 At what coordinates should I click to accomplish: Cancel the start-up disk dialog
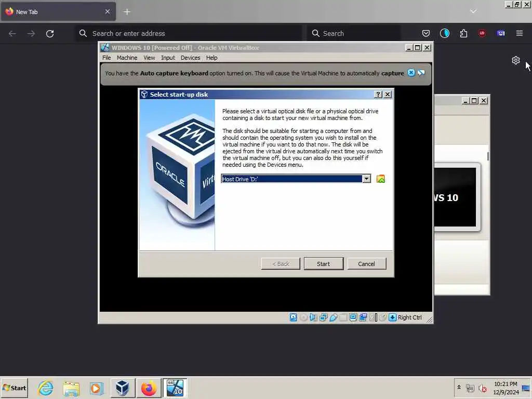366,263
